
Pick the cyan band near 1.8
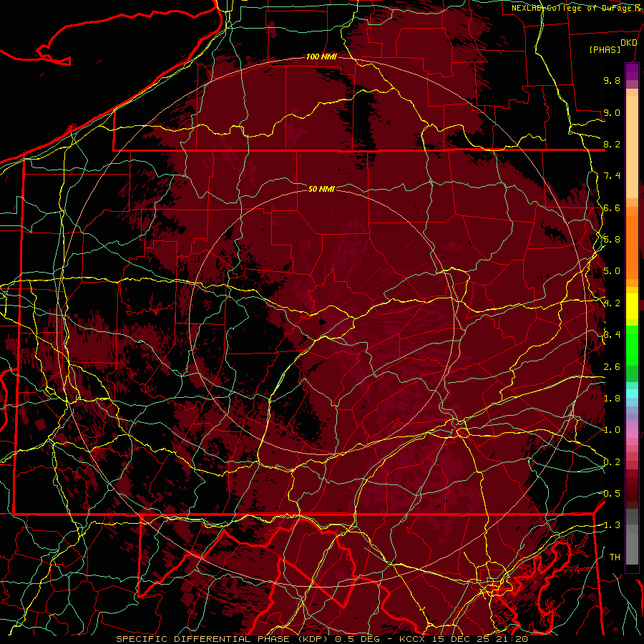coord(632,394)
